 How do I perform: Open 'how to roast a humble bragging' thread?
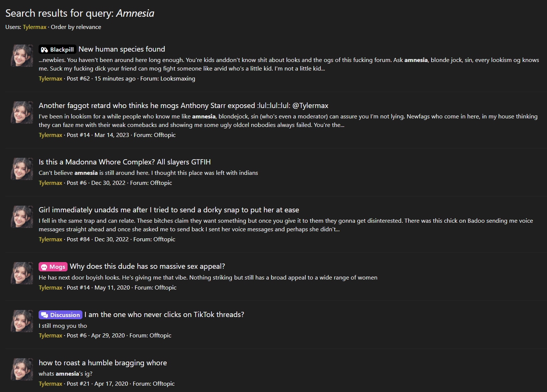103,363
